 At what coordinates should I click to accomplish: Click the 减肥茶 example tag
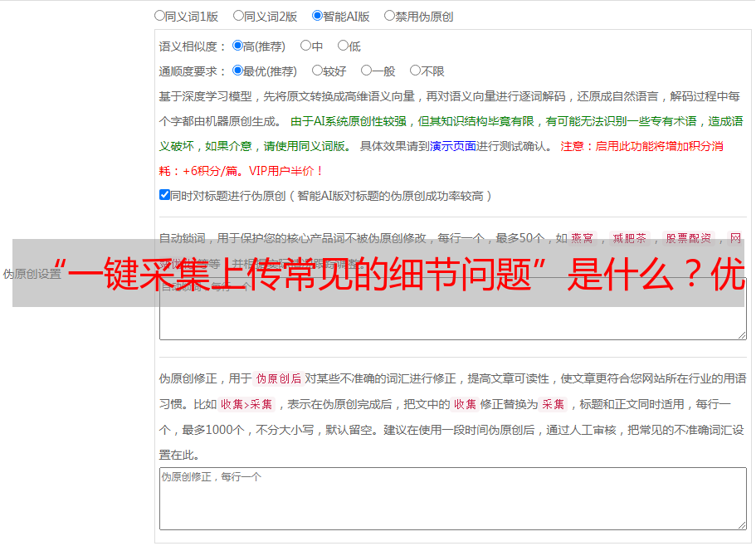(x=629, y=238)
